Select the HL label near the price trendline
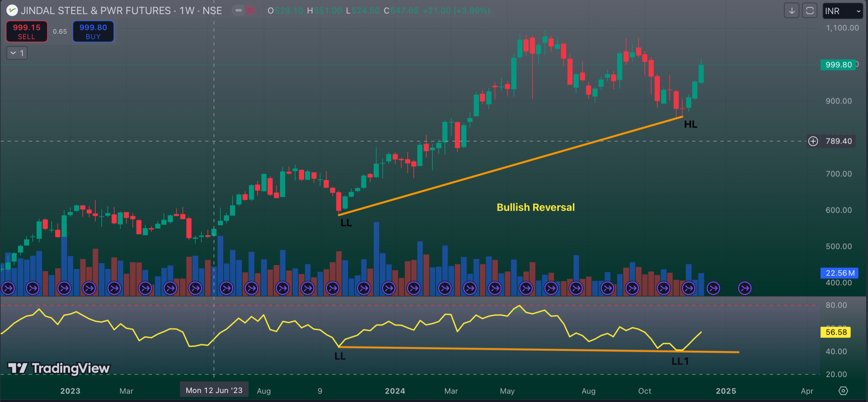Image resolution: width=868 pixels, height=402 pixels. 691,124
